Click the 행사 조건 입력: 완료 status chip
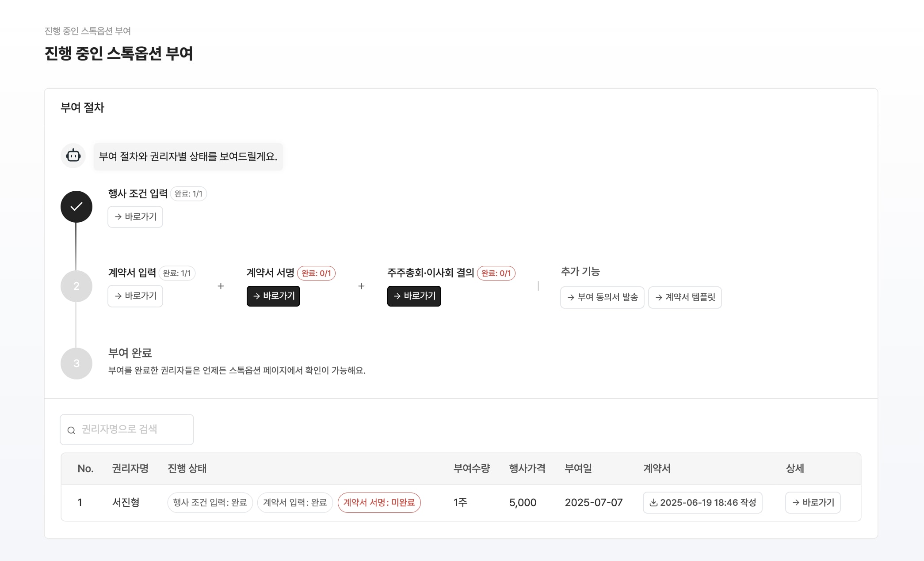The image size is (924, 561). coord(210,503)
